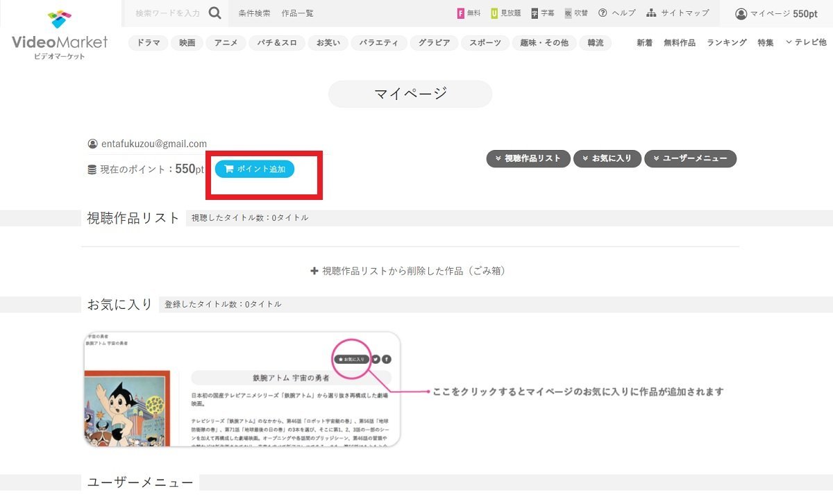This screenshot has height=504, width=833.
Task: Click the blue ポイント追加 button
Action: coord(255,169)
